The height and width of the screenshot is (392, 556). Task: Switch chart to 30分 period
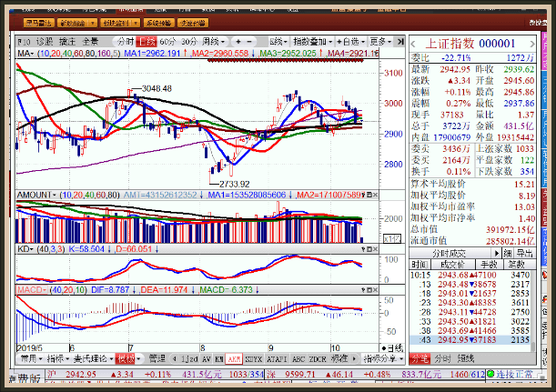click(x=189, y=42)
